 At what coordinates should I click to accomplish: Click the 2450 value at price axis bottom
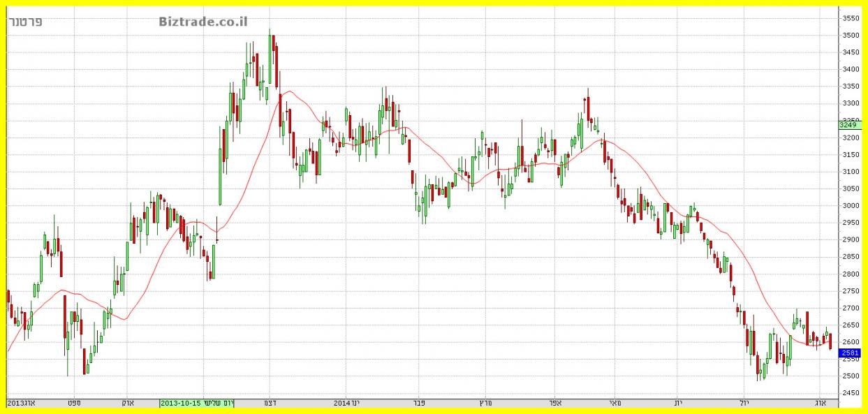[851, 393]
